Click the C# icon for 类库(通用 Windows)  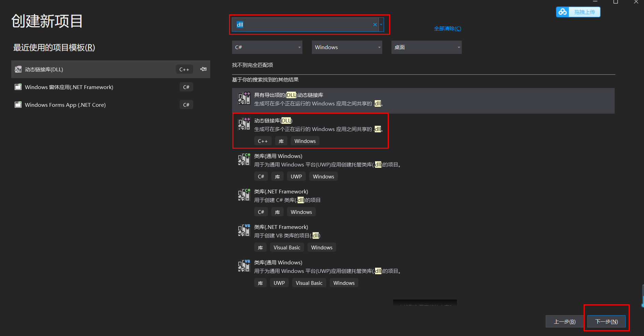coord(244,159)
